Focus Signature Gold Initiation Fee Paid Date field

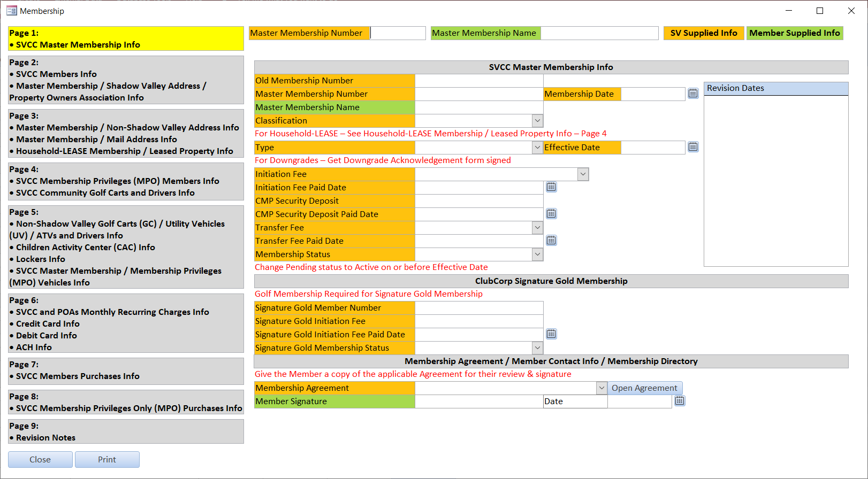pyautogui.click(x=479, y=335)
